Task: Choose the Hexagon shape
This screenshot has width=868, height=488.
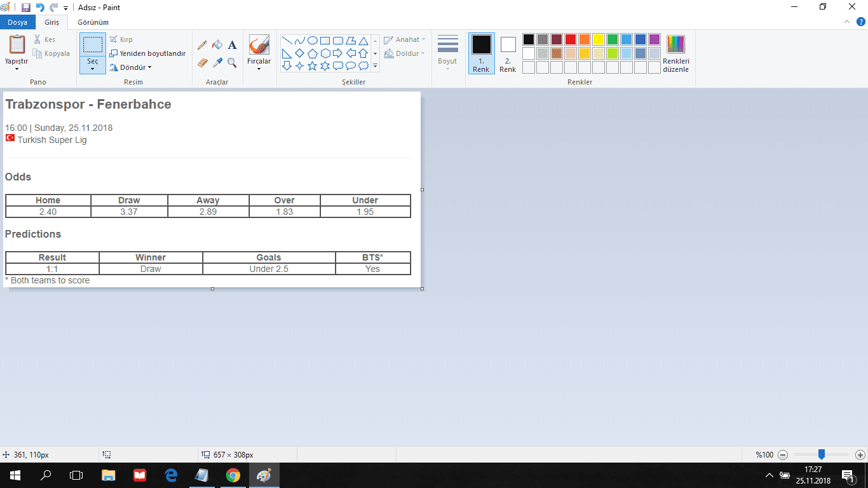Action: 325,53
